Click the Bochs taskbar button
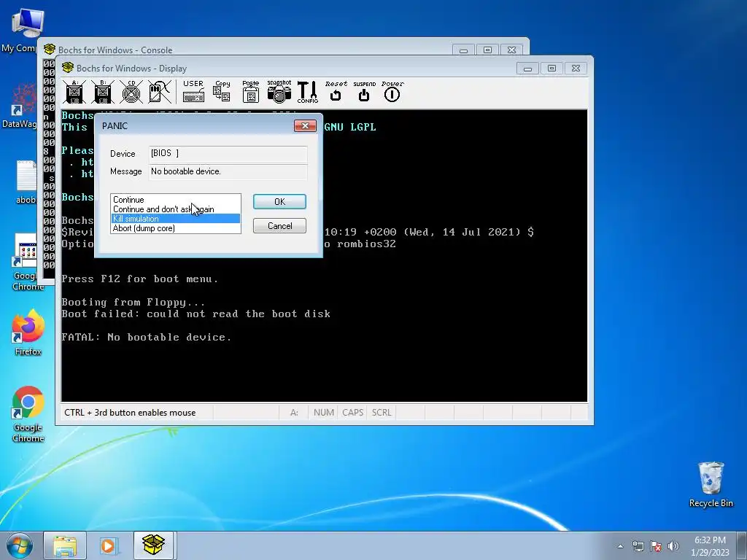Image resolution: width=747 pixels, height=560 pixels. 154,545
